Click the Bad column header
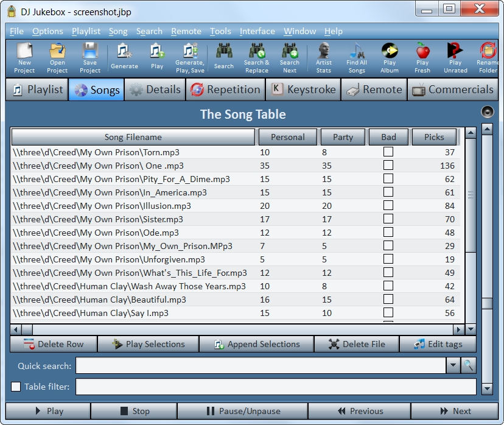This screenshot has width=504, height=425. point(388,137)
